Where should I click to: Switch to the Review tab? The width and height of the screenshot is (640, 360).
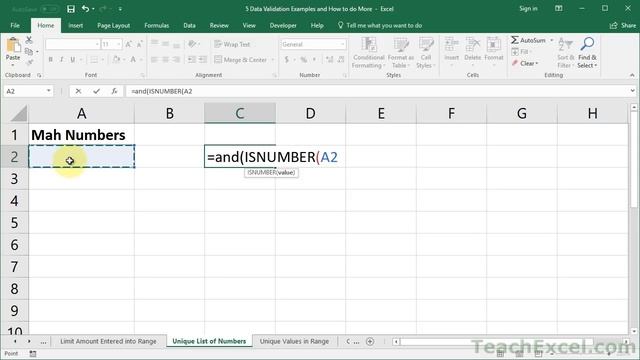point(219,25)
